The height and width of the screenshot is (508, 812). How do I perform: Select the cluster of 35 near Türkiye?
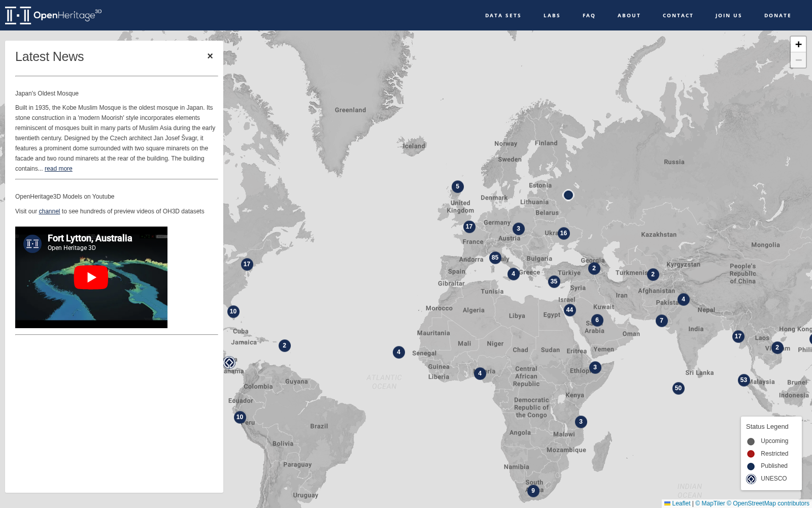(554, 281)
